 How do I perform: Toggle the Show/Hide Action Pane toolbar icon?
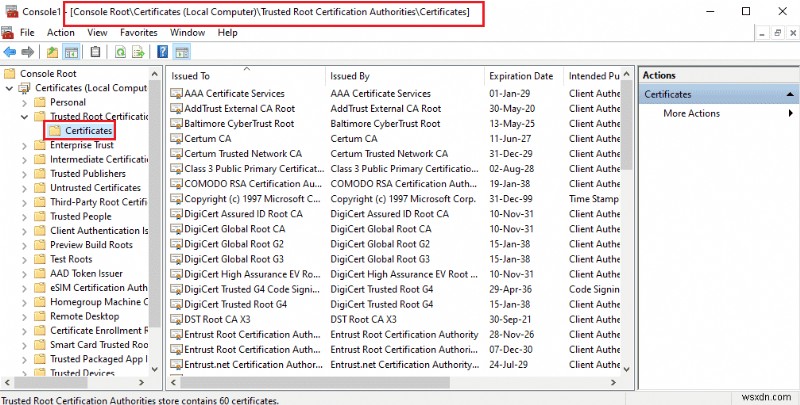[182, 52]
